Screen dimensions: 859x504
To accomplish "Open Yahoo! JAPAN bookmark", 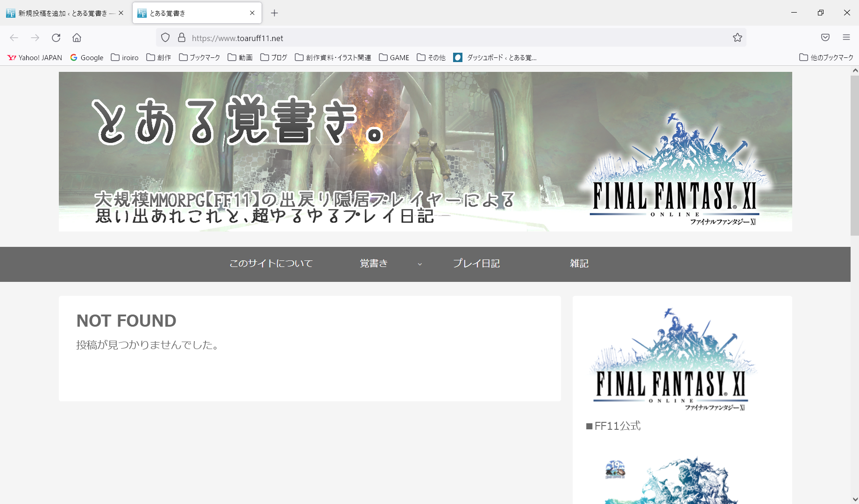I will pos(35,57).
